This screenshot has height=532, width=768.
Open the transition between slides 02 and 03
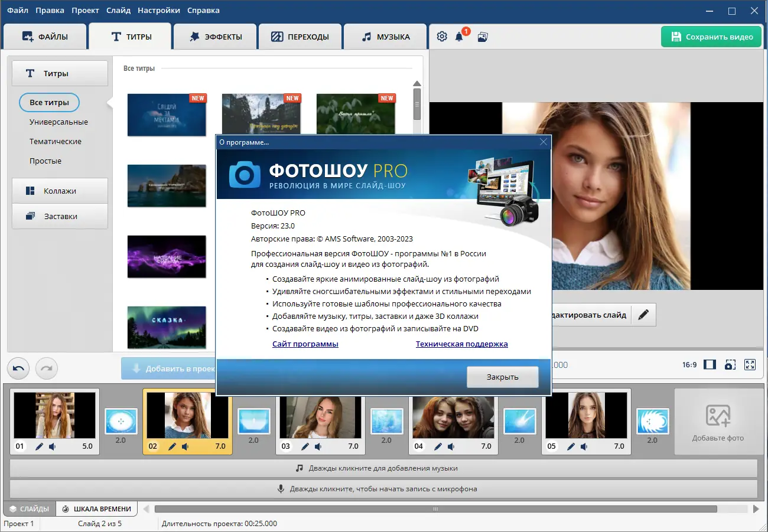[254, 422]
